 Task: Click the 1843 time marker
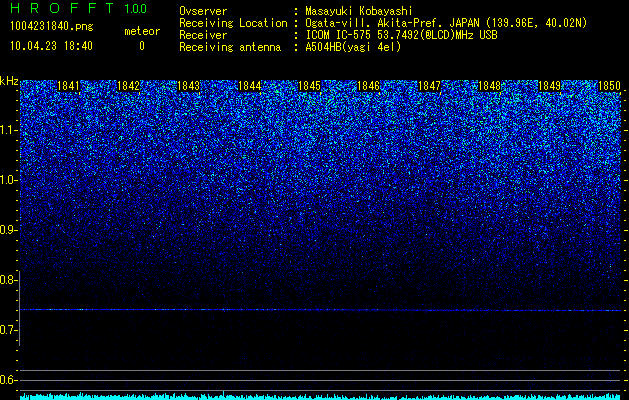pos(189,86)
